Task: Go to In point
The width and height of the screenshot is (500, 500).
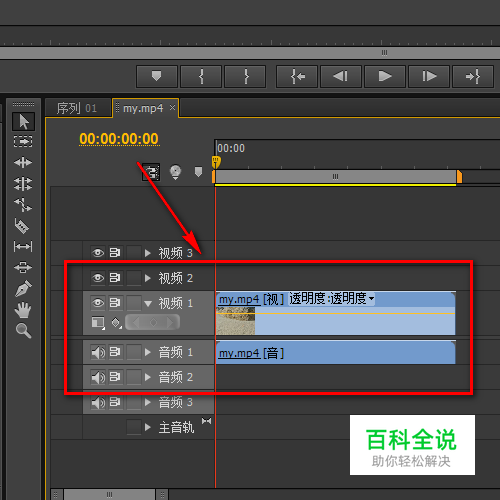Action: pos(297,77)
